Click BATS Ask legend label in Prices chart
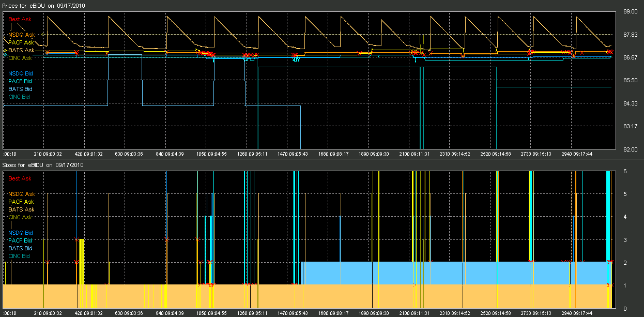This screenshot has height=317, width=644. coord(21,50)
